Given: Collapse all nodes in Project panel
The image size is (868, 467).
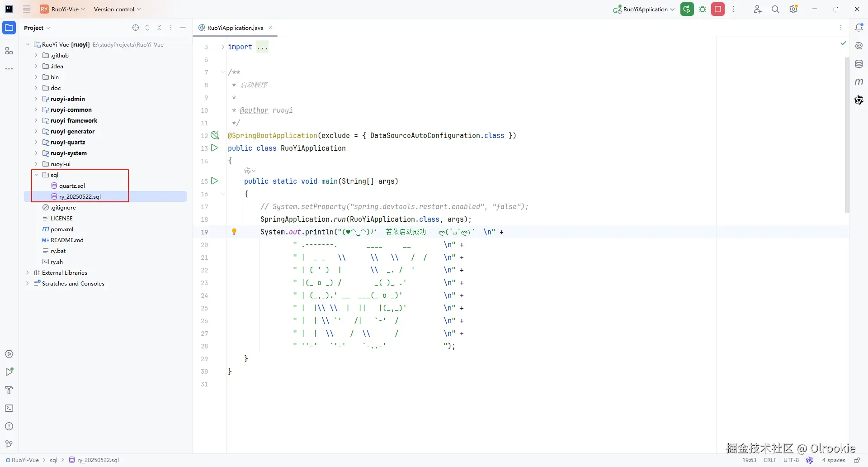Looking at the screenshot, I should pyautogui.click(x=159, y=28).
